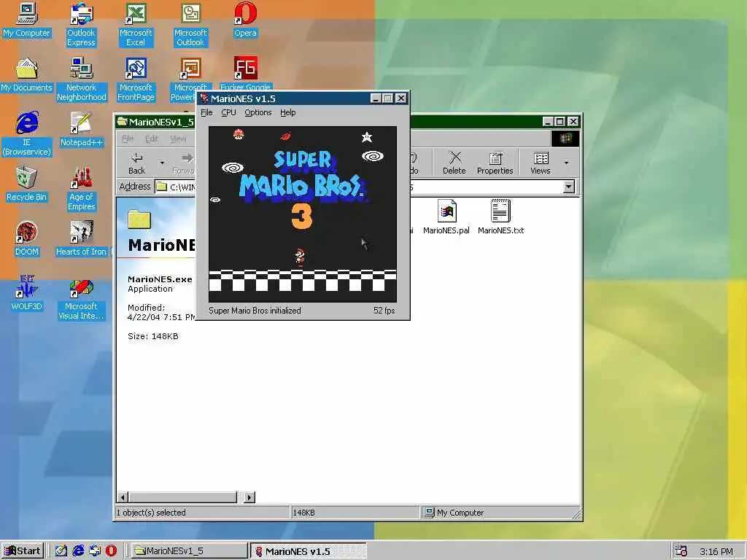Select the MarioNES.pal file icon
747x560 pixels.
[446, 217]
